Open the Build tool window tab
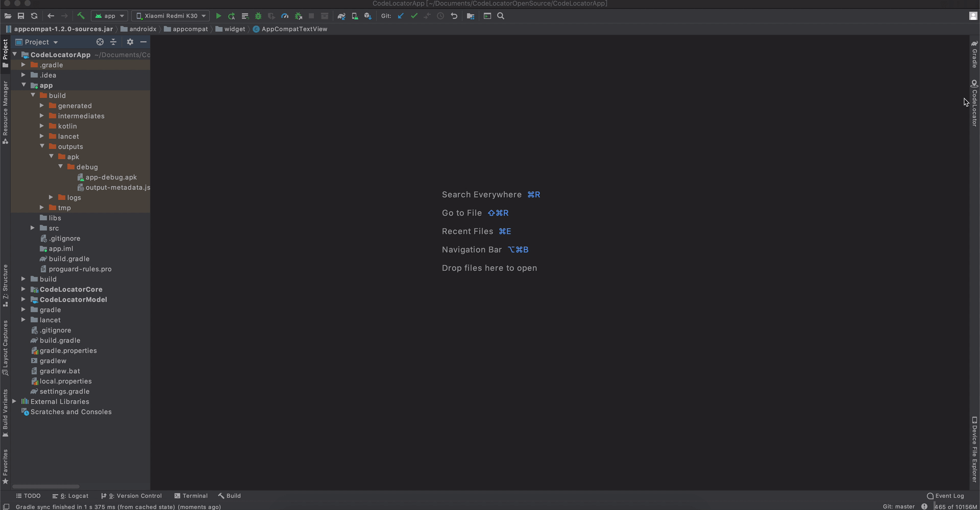This screenshot has height=510, width=980. click(x=230, y=496)
